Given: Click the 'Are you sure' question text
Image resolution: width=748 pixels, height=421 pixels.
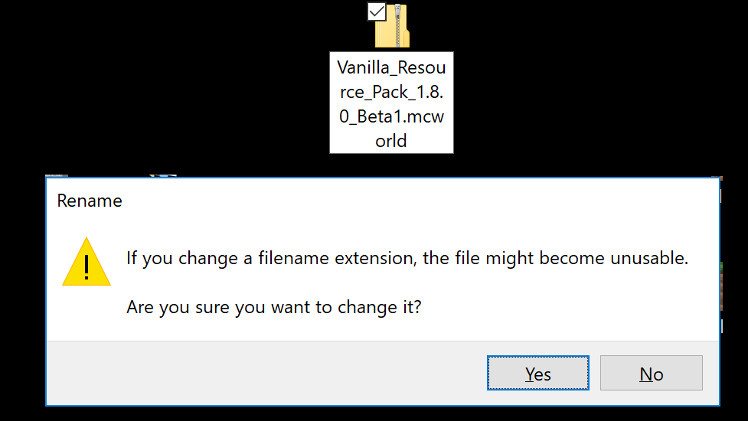Looking at the screenshot, I should (273, 307).
